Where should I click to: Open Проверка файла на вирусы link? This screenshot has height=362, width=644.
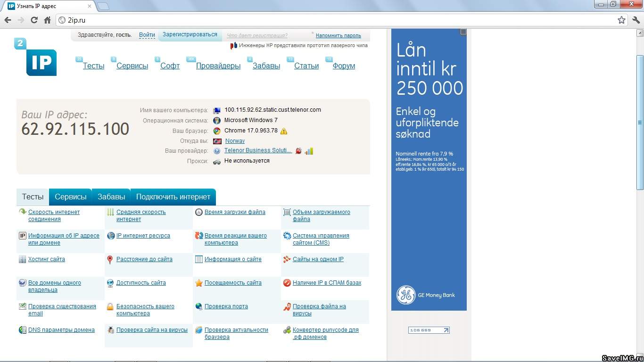pos(319,310)
